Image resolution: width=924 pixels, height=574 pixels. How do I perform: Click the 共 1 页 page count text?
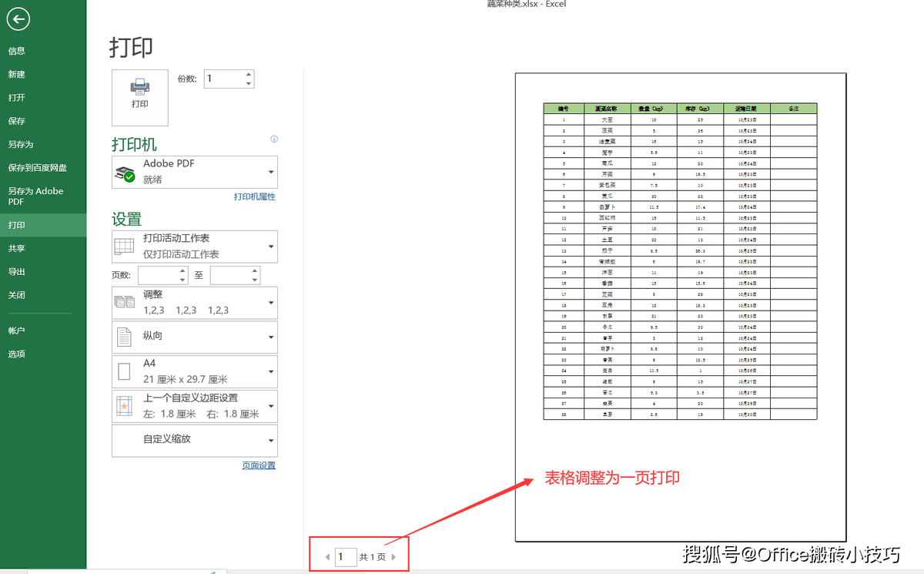tap(373, 556)
